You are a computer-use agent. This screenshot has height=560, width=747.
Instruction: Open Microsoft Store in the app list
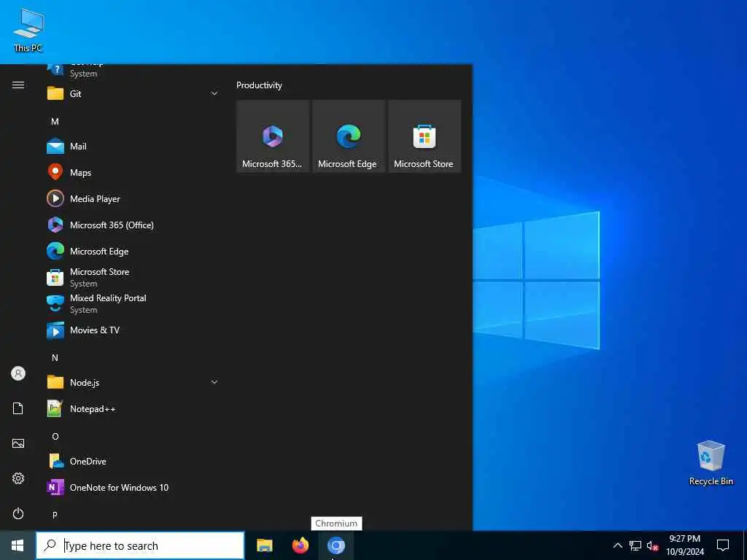(x=133, y=277)
